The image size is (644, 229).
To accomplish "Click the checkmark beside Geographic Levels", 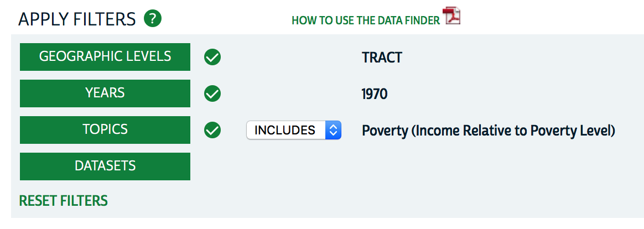I will [212, 57].
